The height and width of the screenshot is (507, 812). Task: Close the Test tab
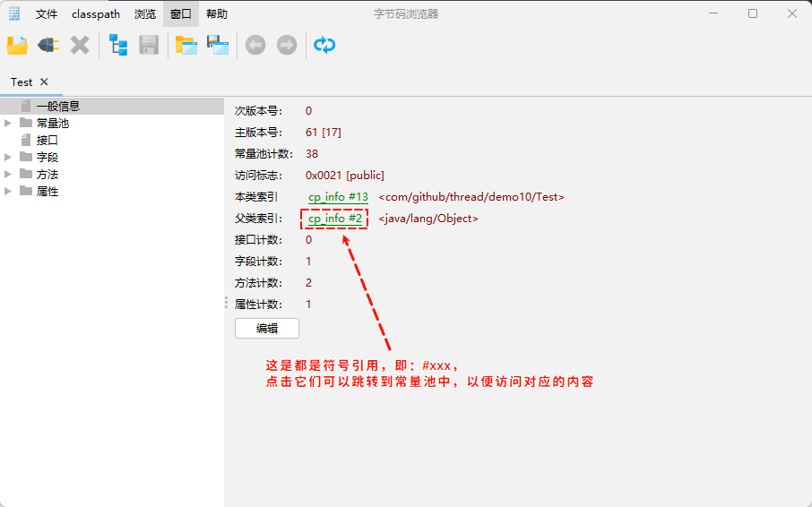coord(44,82)
